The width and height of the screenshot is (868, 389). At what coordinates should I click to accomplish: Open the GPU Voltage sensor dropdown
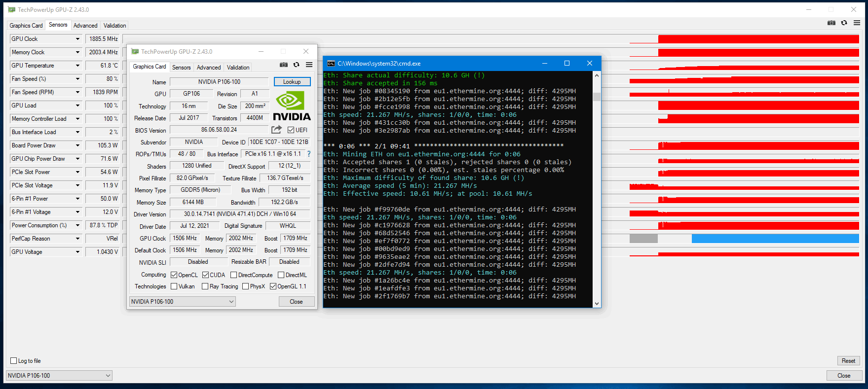[77, 252]
